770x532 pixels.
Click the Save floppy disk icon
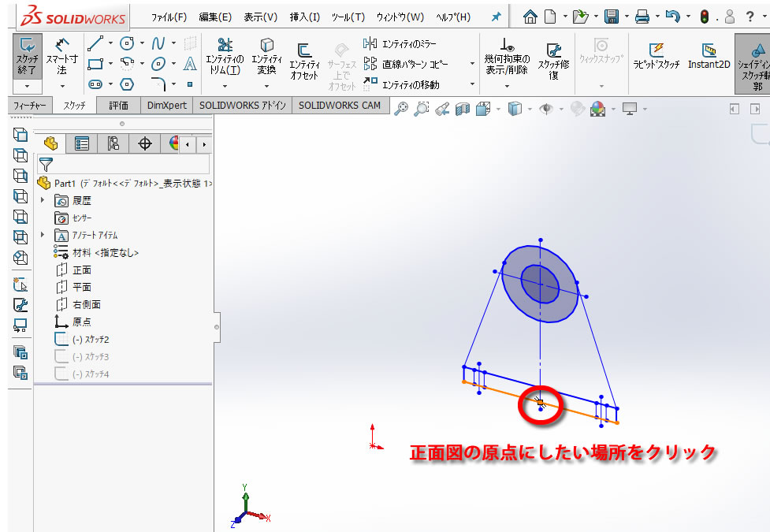coord(612,17)
